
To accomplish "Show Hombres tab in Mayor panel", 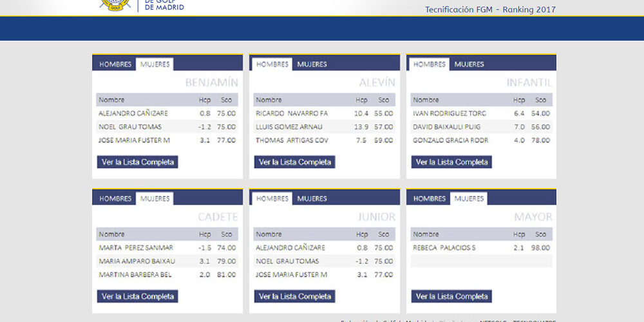I will point(430,199).
